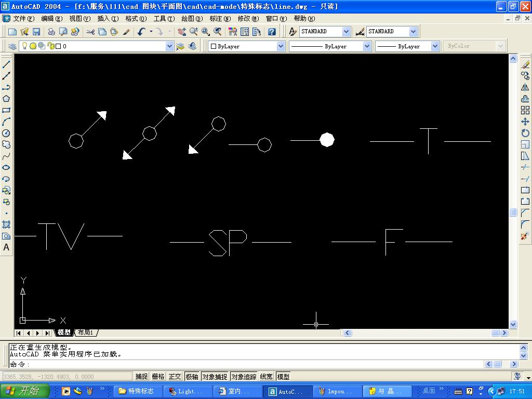Expand the undo history dropdown arrow
The width and height of the screenshot is (532, 399).
pos(151,32)
